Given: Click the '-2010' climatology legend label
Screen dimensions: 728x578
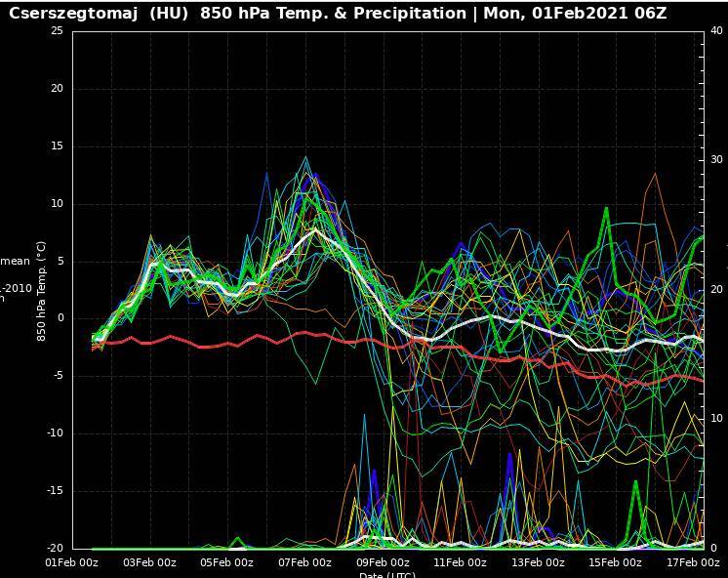Looking at the screenshot, I should (x=16, y=288).
